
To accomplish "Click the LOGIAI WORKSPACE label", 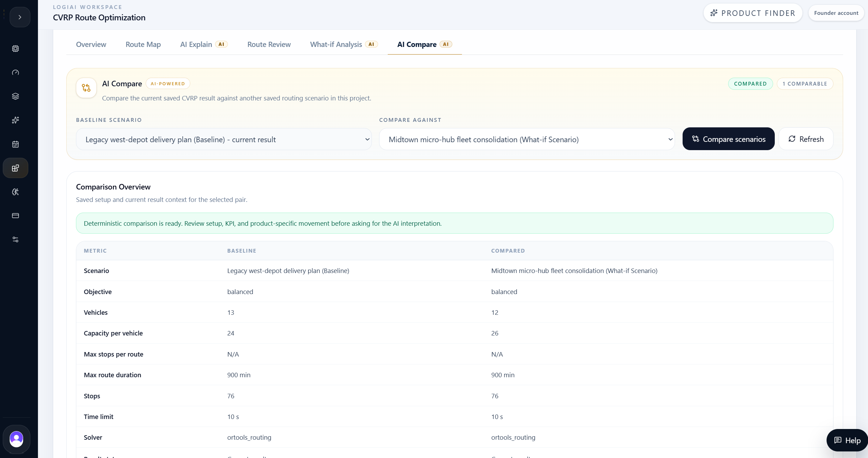I will point(88,7).
